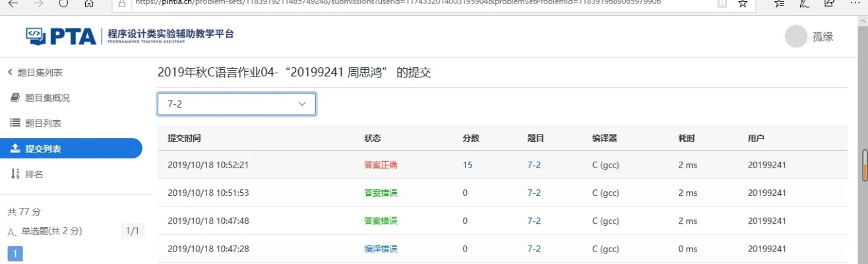Click 答案错误 status in the 10:47:48 row
This screenshot has width=868, height=264.
point(381,220)
